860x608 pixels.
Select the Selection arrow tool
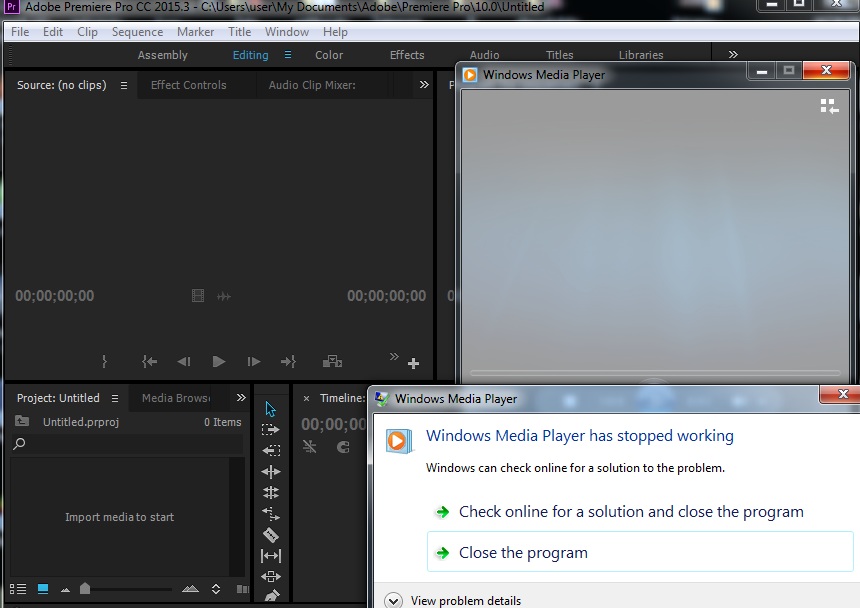(x=271, y=409)
